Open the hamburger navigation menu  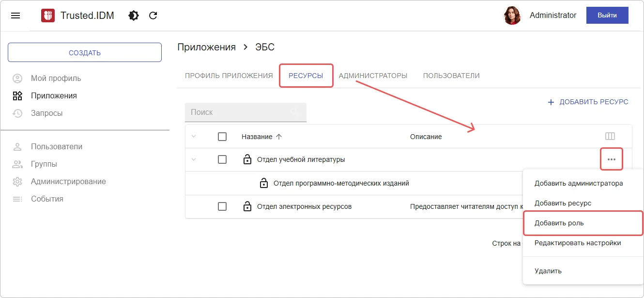pos(15,16)
